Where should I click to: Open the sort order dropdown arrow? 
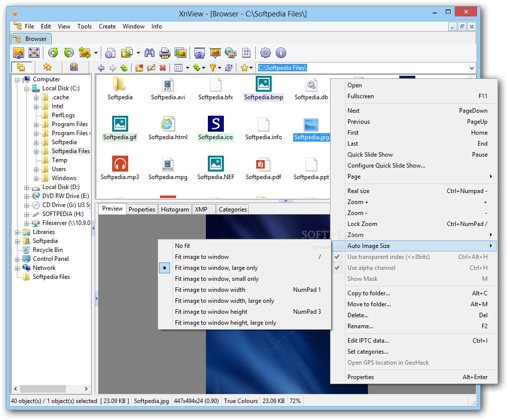203,68
